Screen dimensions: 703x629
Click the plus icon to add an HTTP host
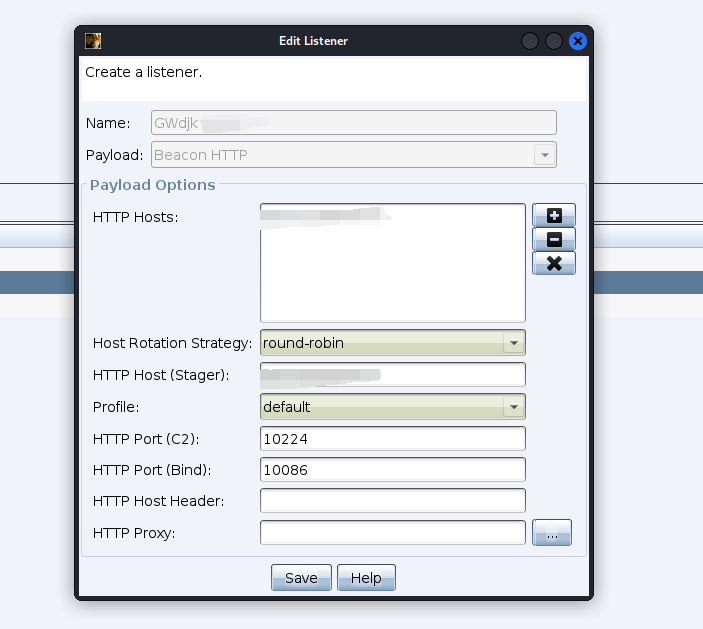tap(554, 215)
